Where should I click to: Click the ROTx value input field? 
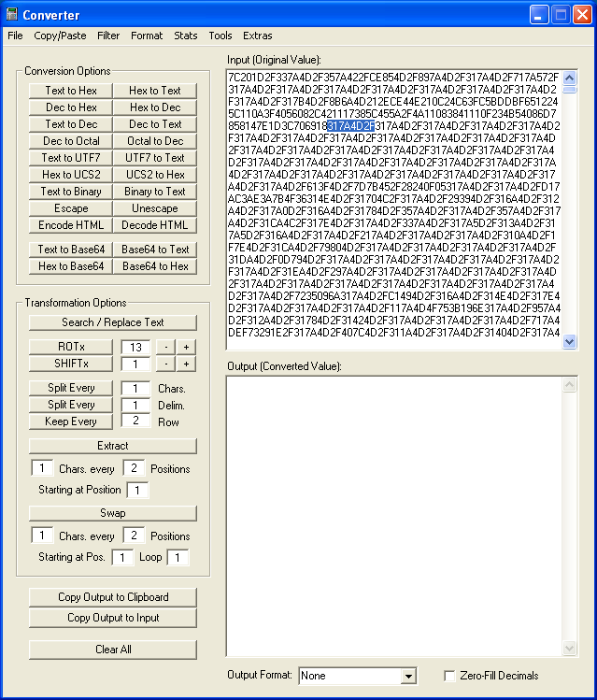click(x=134, y=347)
